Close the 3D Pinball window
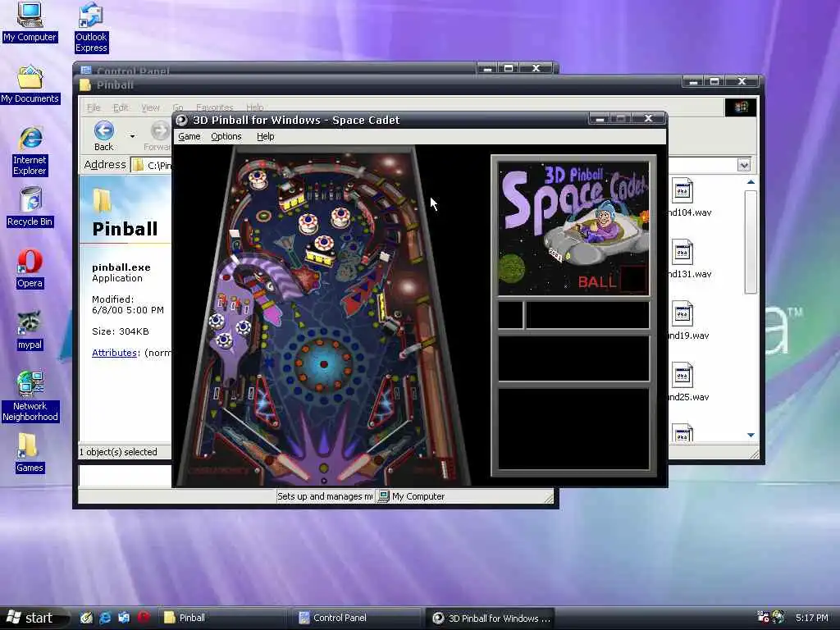The image size is (840, 630). point(648,118)
